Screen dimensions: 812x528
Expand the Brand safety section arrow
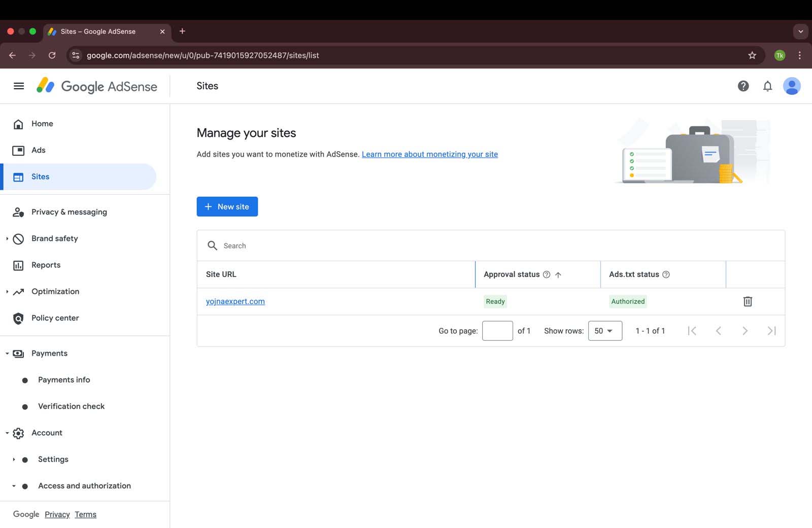click(x=7, y=238)
